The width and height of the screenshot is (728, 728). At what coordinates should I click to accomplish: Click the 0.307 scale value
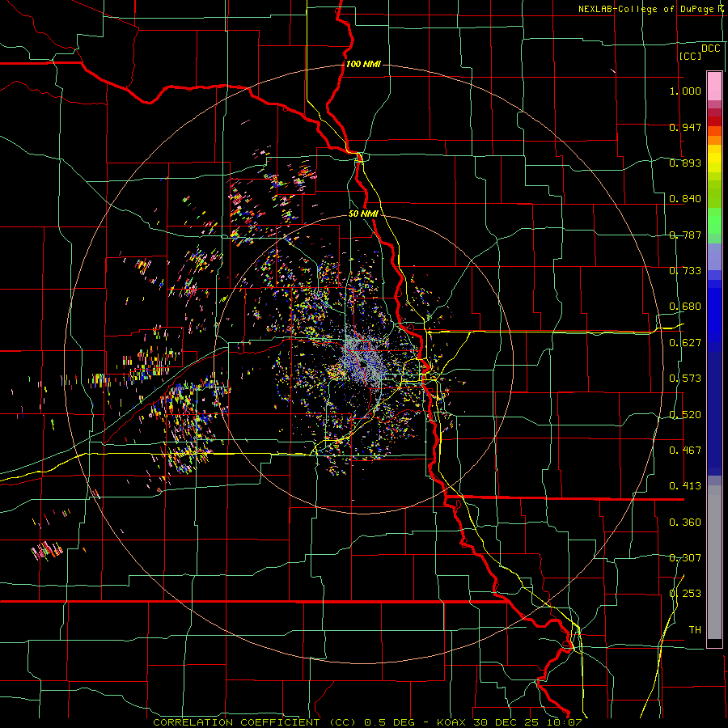(x=685, y=558)
